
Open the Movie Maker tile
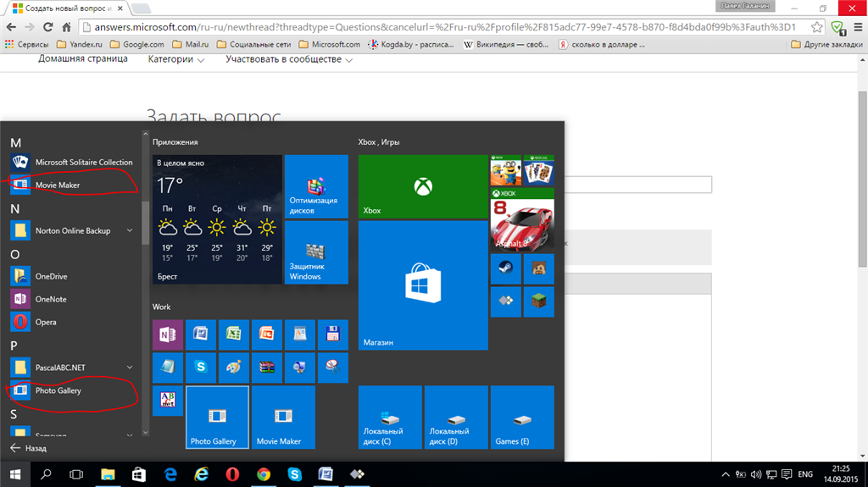pyautogui.click(x=283, y=418)
